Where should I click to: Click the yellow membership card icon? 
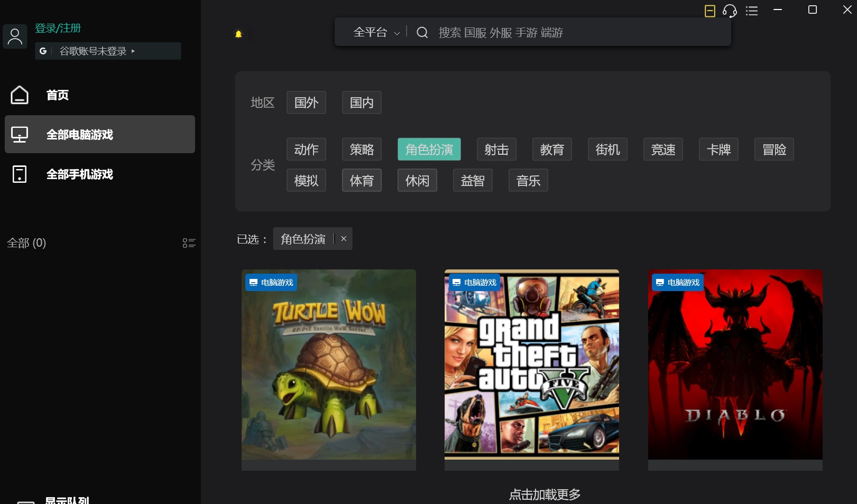[x=710, y=11]
